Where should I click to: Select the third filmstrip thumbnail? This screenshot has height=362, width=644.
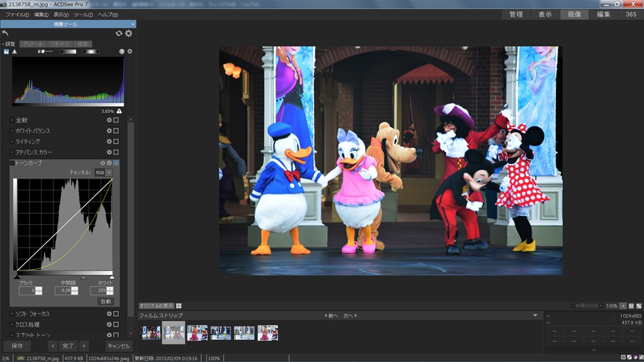pyautogui.click(x=197, y=332)
